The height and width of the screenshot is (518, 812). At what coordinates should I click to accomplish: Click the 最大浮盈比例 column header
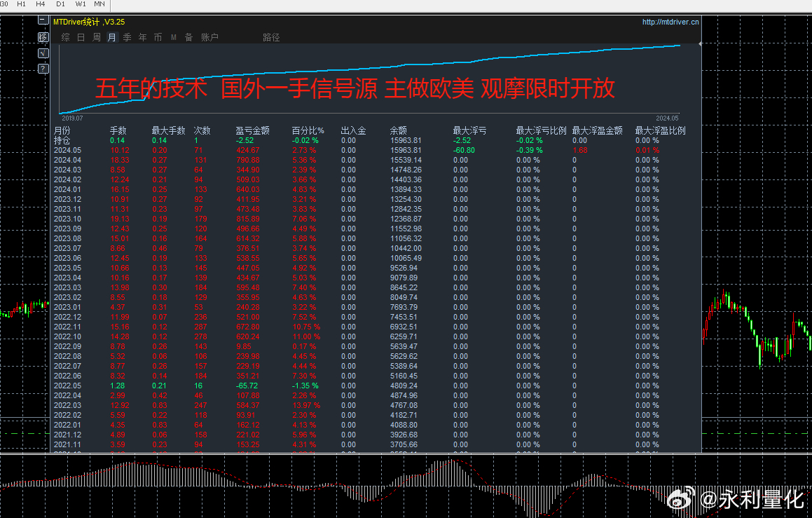(660, 130)
